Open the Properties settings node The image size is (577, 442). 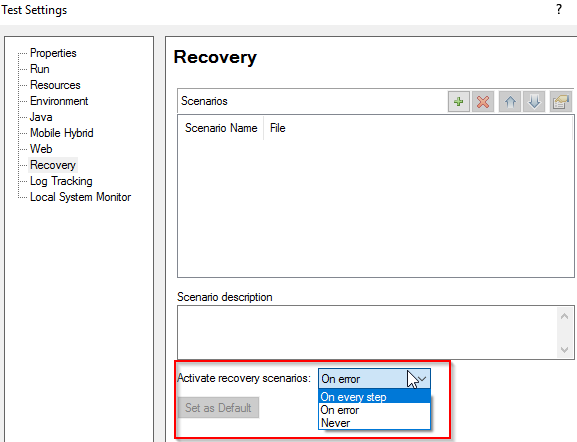53,53
